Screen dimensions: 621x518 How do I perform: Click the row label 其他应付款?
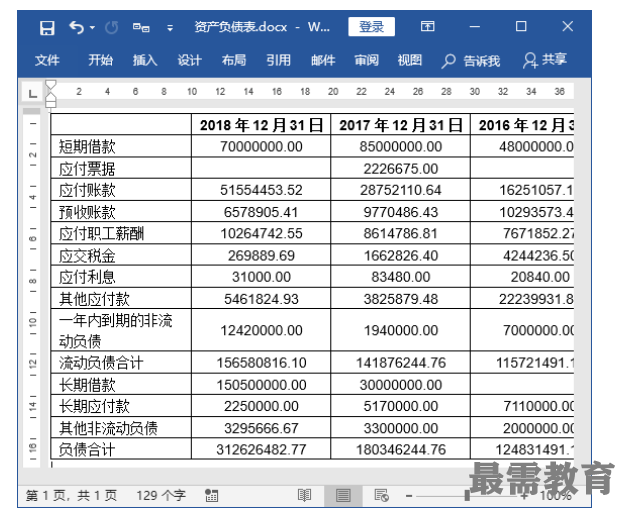pyautogui.click(x=94, y=299)
